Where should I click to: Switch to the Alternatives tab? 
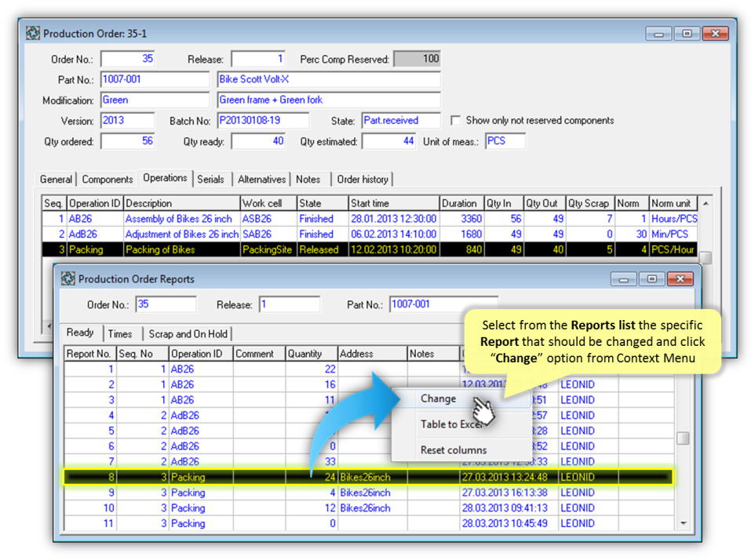point(261,179)
